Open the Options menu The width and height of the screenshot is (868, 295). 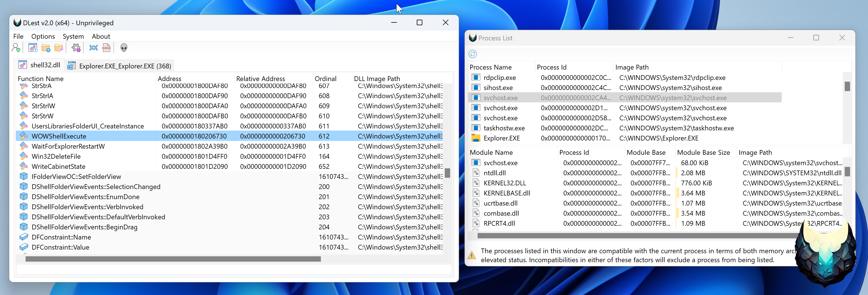[x=43, y=36]
